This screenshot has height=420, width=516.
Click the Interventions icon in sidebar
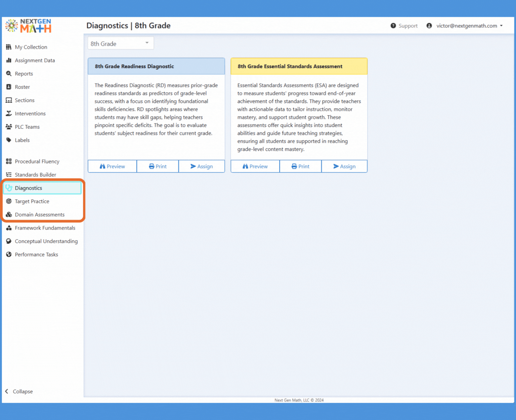coord(9,113)
